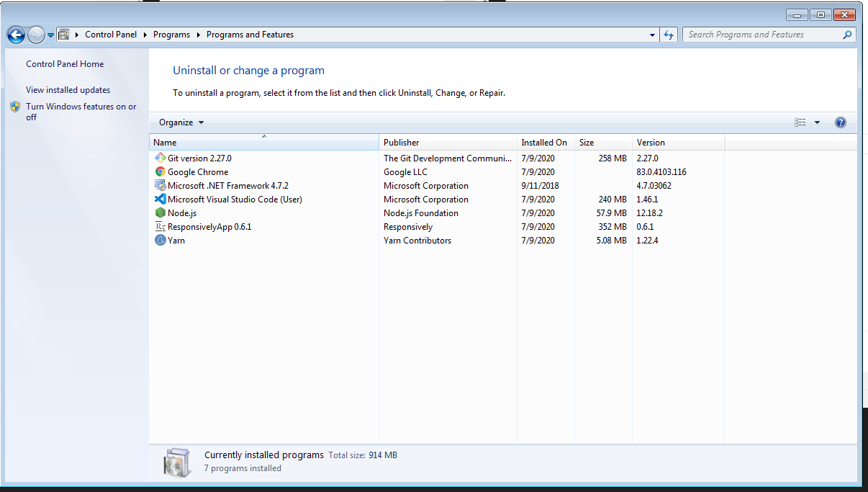The image size is (868, 492).
Task: Select the Node.js program name
Action: point(182,213)
